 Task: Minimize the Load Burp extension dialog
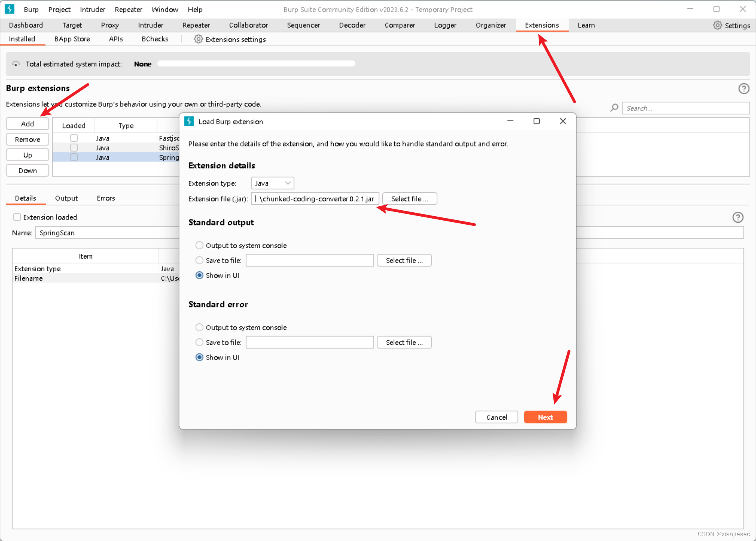tap(510, 121)
